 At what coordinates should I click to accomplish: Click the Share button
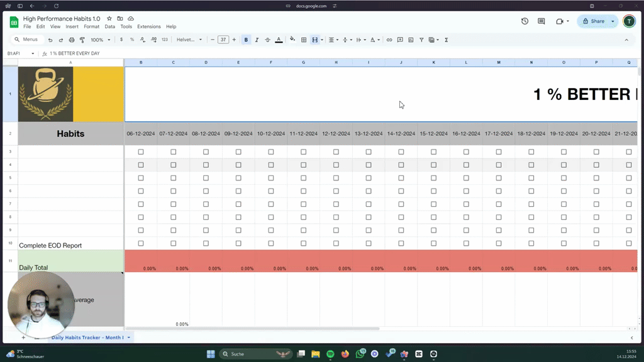point(594,21)
